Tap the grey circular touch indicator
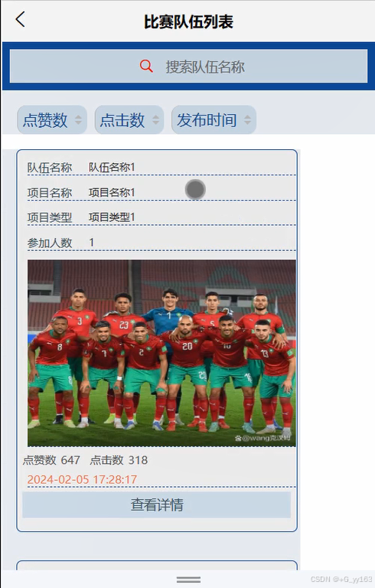Screen dimensions: 375x588 click(x=195, y=189)
